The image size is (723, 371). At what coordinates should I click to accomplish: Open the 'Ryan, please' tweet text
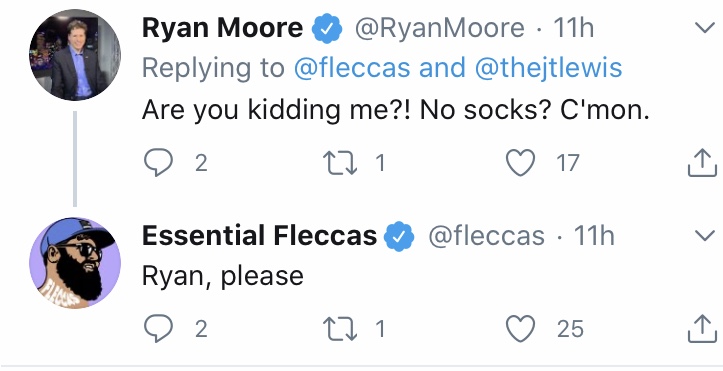coord(223,276)
